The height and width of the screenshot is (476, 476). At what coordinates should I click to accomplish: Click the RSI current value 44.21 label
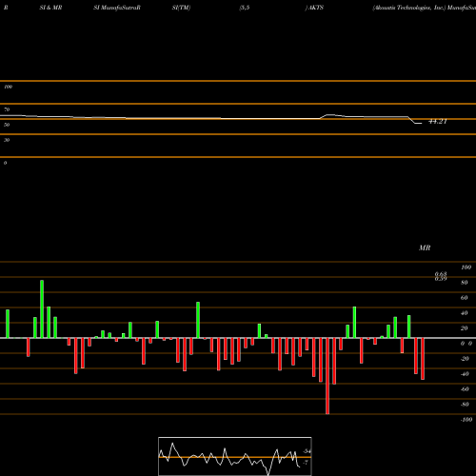pyautogui.click(x=438, y=121)
